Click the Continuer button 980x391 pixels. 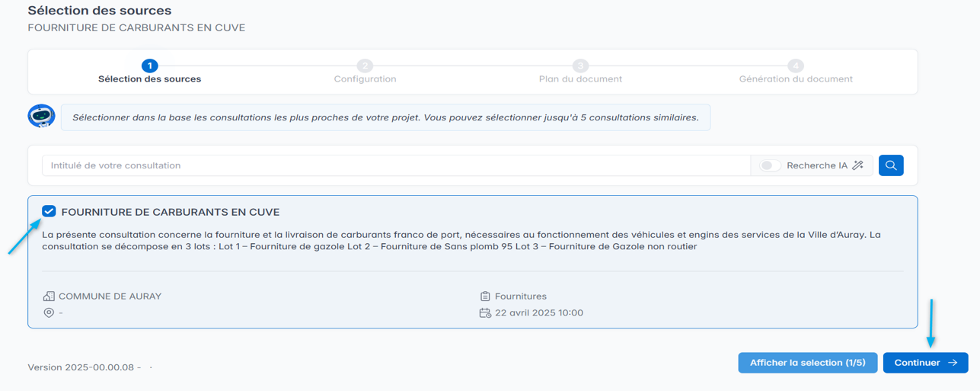925,363
